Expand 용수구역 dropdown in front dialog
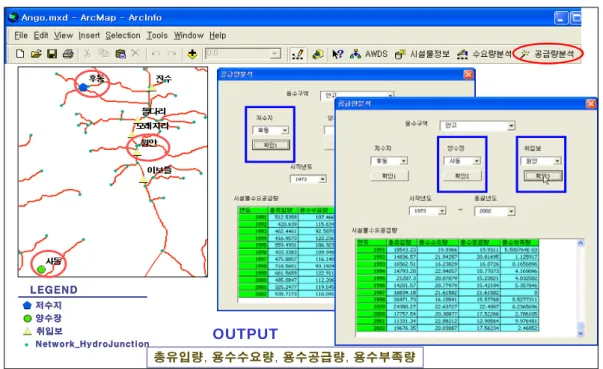Image resolution: width=603 pixels, height=369 pixels. click(x=511, y=126)
